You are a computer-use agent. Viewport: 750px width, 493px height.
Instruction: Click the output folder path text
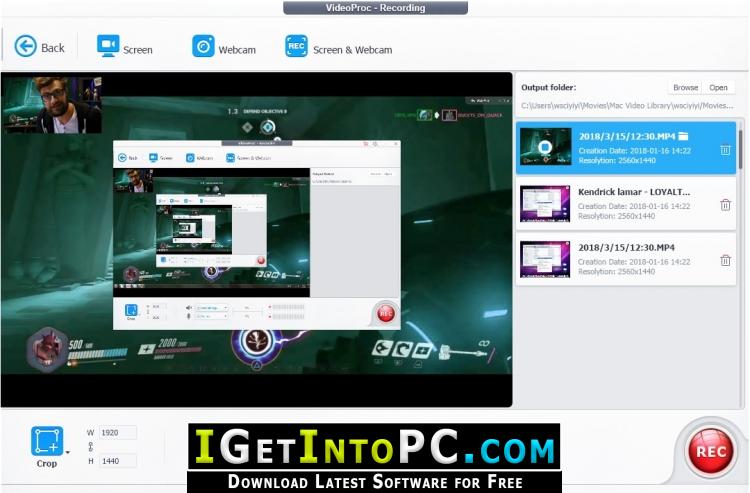[627, 105]
